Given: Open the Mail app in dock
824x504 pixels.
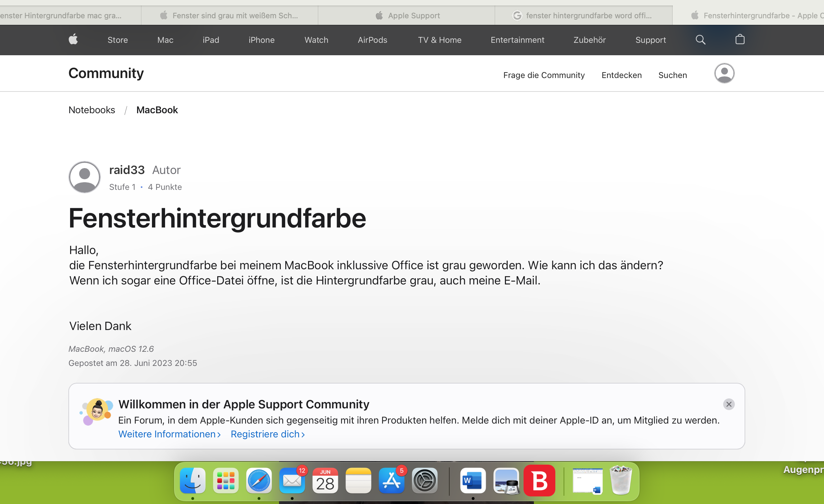Looking at the screenshot, I should point(292,481).
